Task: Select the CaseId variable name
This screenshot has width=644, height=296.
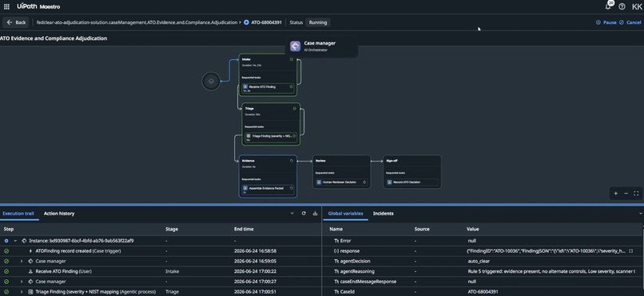Action: click(x=348, y=292)
